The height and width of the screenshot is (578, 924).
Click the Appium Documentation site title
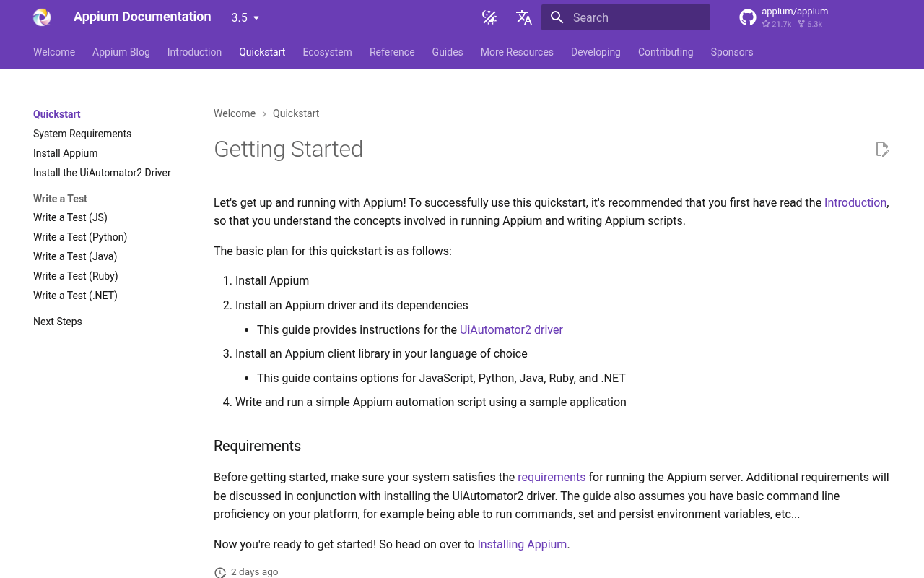coord(142,17)
